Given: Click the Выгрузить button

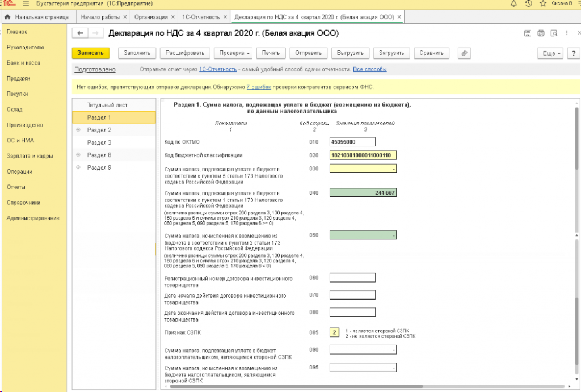Looking at the screenshot, I should 350,53.
